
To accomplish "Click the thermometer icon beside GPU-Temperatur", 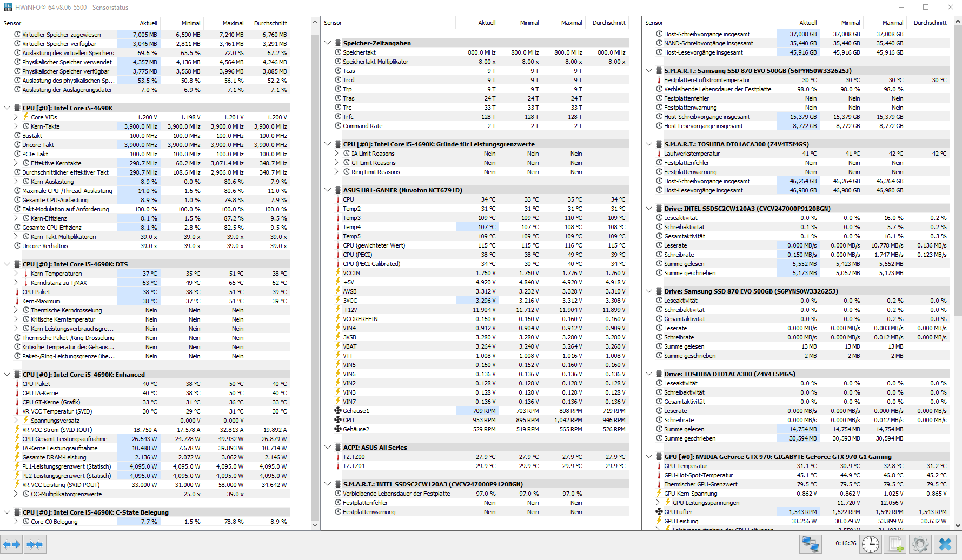I will [x=659, y=466].
